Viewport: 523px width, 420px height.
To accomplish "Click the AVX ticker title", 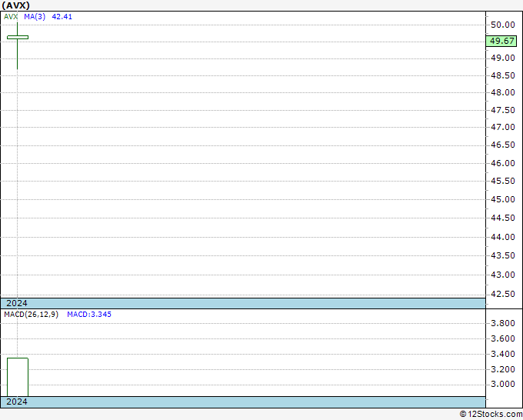I will (x=15, y=5).
